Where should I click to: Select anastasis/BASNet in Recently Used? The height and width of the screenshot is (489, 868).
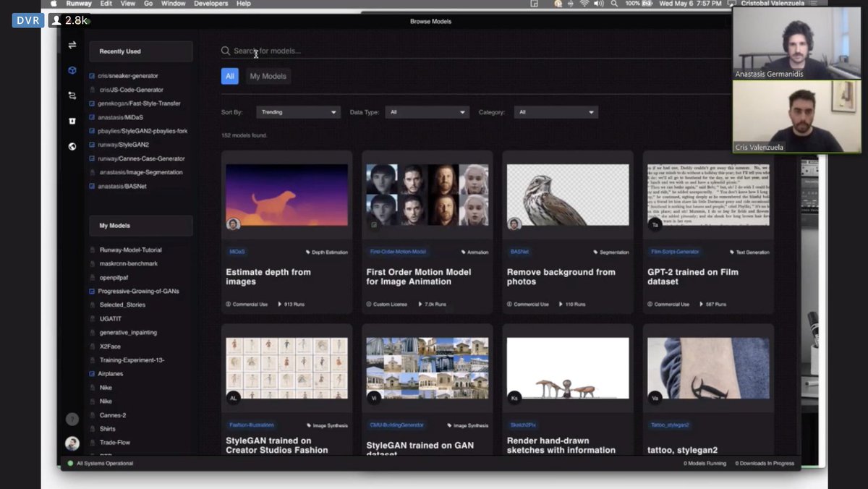(122, 186)
